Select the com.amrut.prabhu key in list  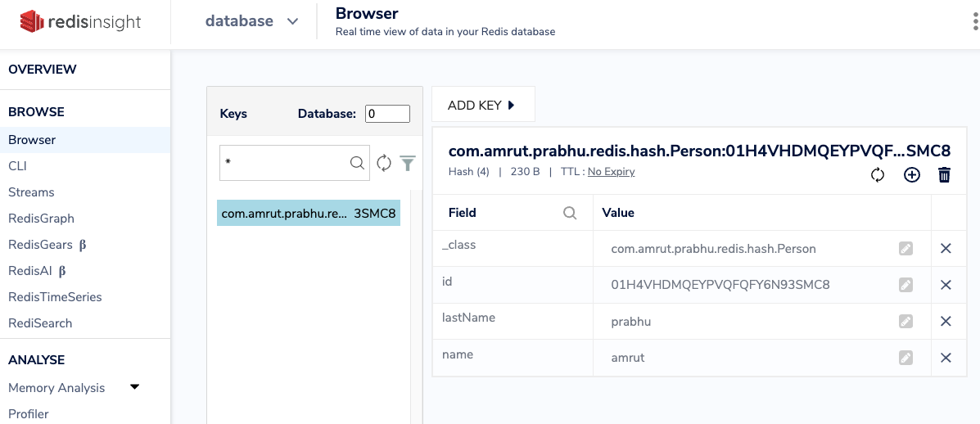[308, 213]
